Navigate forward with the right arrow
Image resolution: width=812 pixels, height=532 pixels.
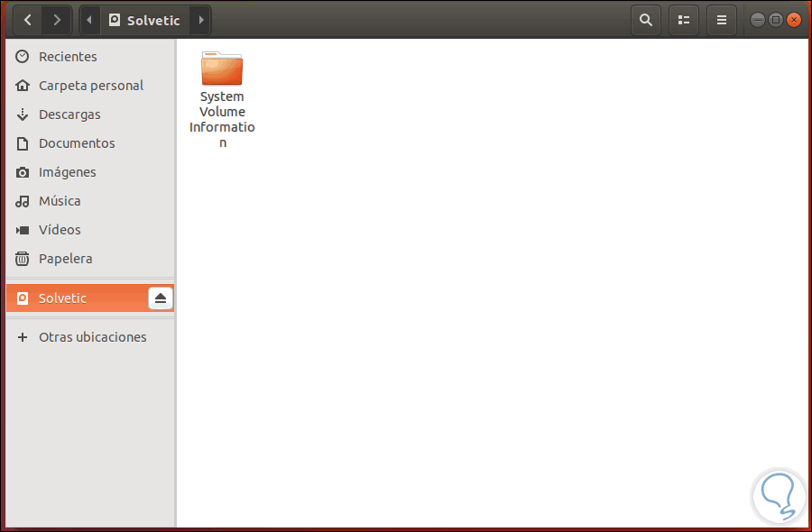pyautogui.click(x=56, y=19)
